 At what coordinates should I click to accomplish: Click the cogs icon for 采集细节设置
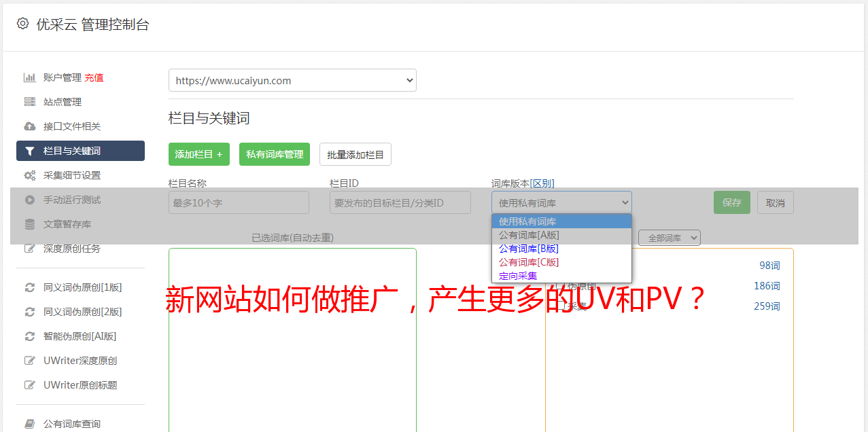[29, 175]
